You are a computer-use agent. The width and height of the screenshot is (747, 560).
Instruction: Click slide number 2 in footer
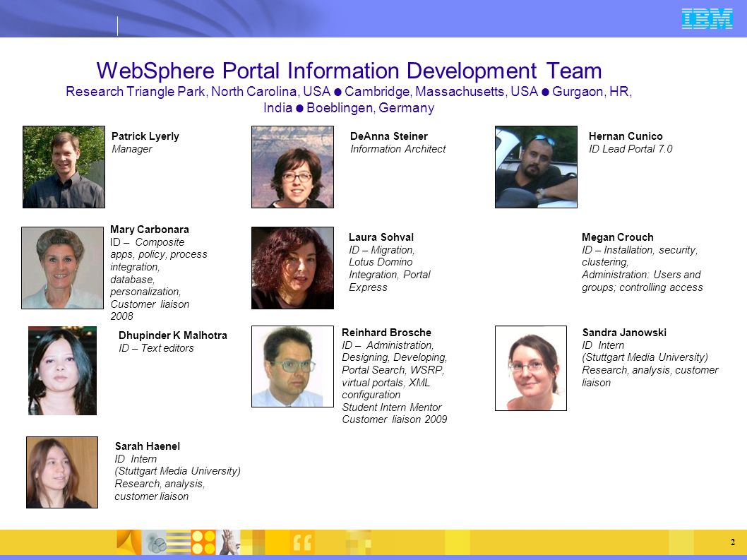click(x=733, y=542)
